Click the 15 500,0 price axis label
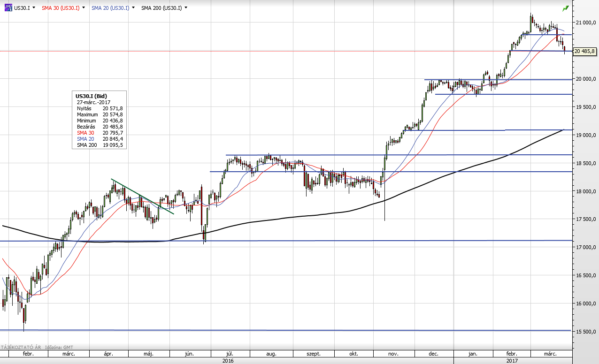 click(x=586, y=332)
